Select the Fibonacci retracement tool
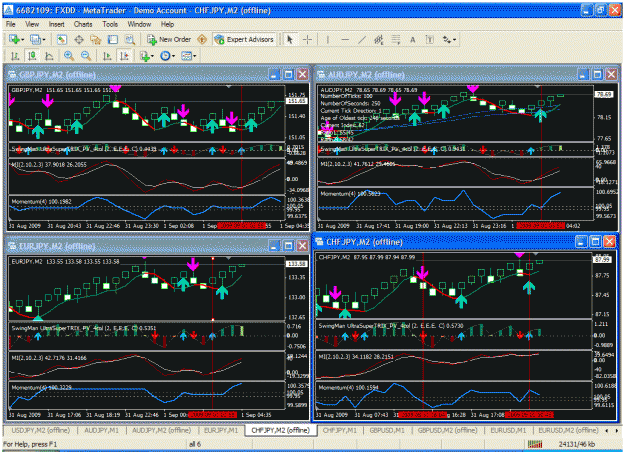Image resolution: width=625 pixels, height=452 pixels. click(396, 39)
